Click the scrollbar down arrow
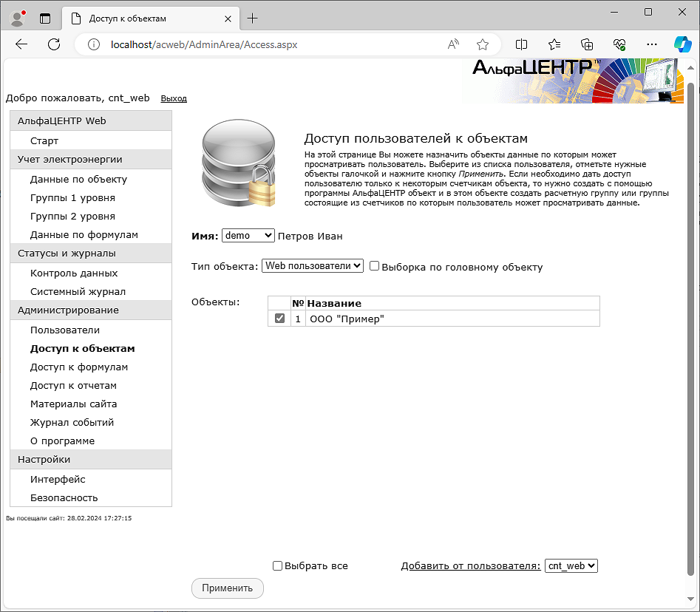 (690, 599)
